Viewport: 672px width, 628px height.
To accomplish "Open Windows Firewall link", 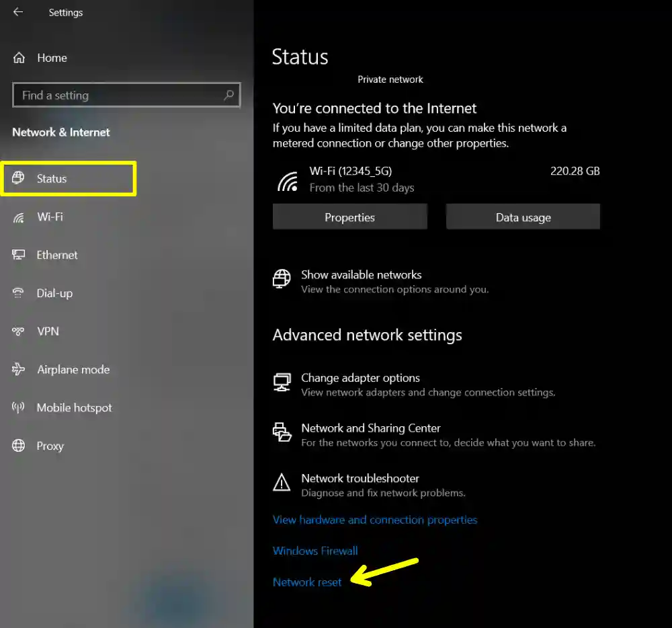I will coord(315,551).
